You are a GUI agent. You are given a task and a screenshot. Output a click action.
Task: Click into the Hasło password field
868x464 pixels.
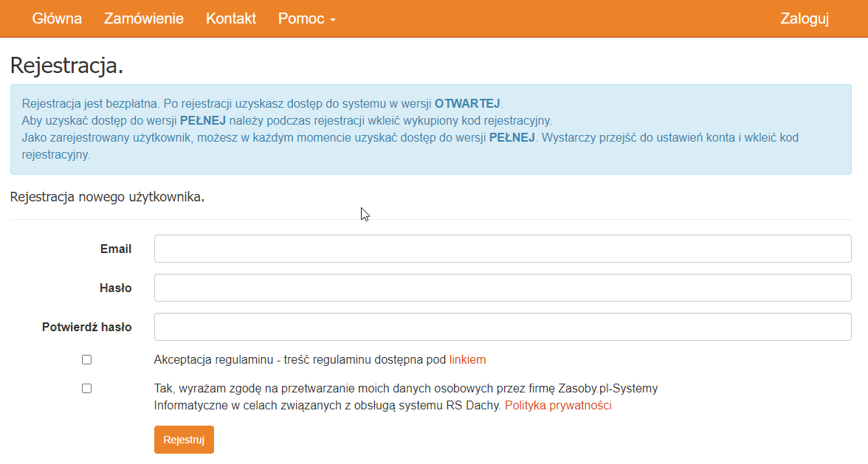pyautogui.click(x=502, y=288)
